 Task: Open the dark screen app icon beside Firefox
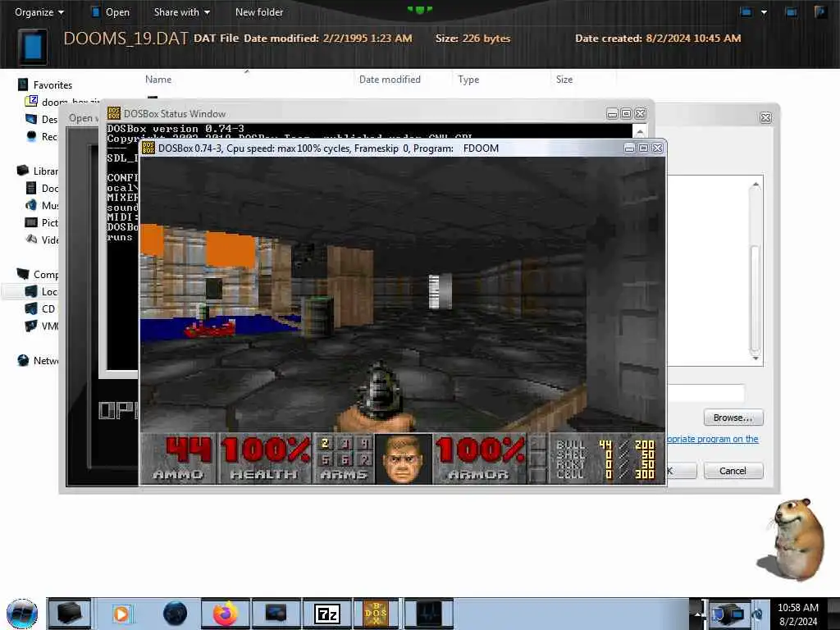(276, 614)
